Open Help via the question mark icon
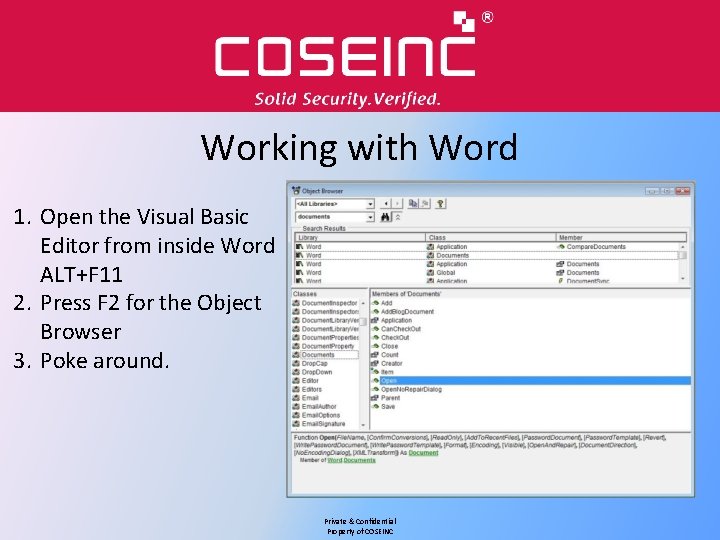The width and height of the screenshot is (720, 540). [440, 203]
